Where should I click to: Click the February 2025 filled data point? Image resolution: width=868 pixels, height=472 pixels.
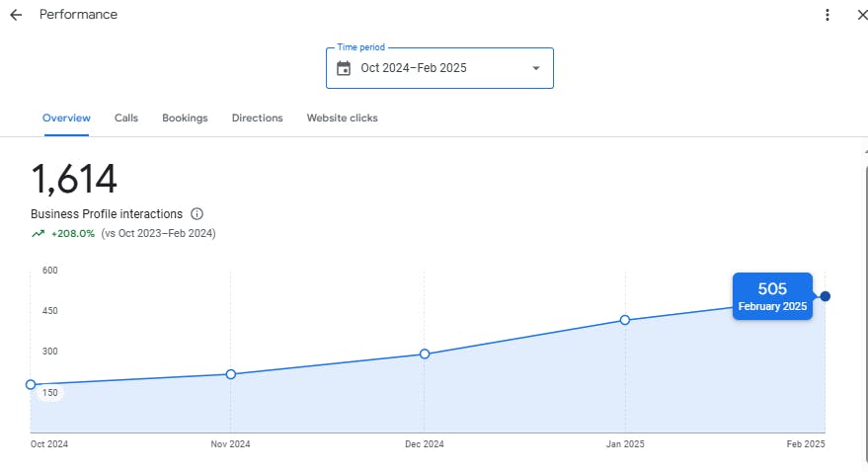(x=825, y=296)
